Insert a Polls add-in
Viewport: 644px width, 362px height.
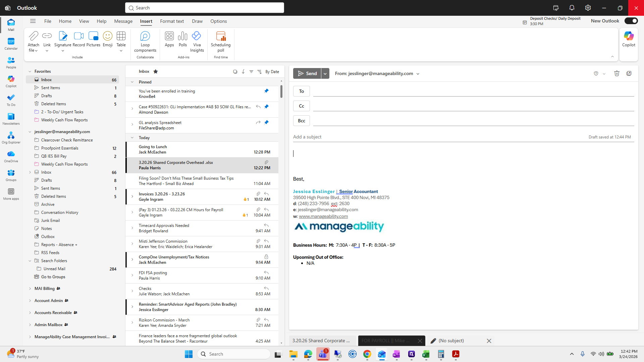point(182,36)
